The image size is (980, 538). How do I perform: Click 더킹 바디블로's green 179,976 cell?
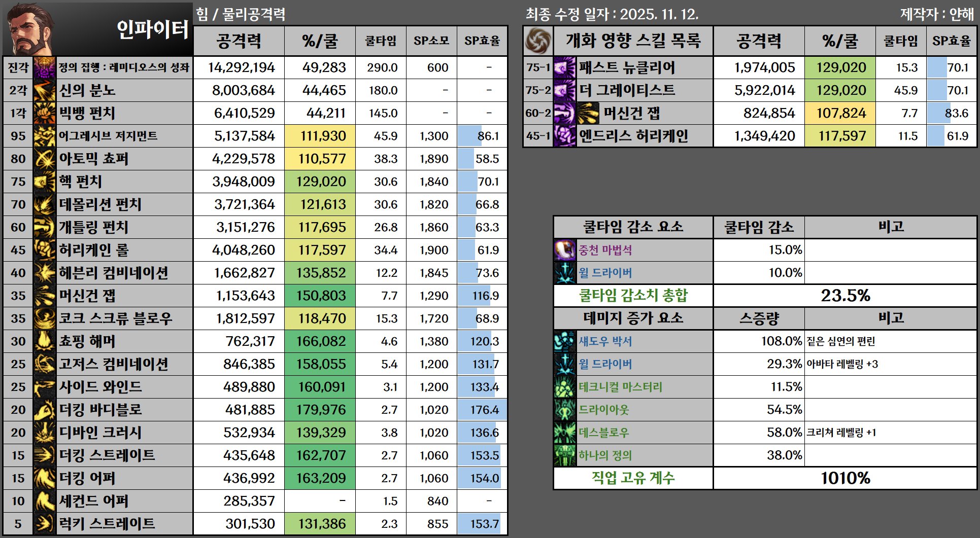(x=320, y=410)
